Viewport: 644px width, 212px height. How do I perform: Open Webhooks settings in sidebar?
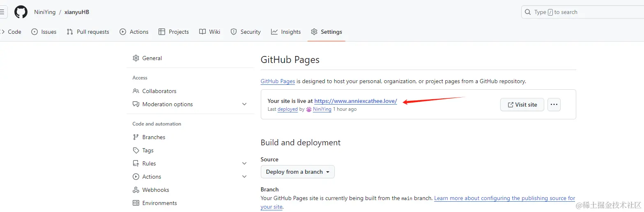(191, 190)
